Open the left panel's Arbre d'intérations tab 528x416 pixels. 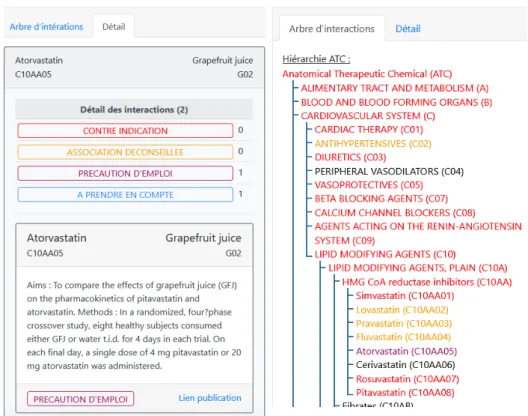46,27
